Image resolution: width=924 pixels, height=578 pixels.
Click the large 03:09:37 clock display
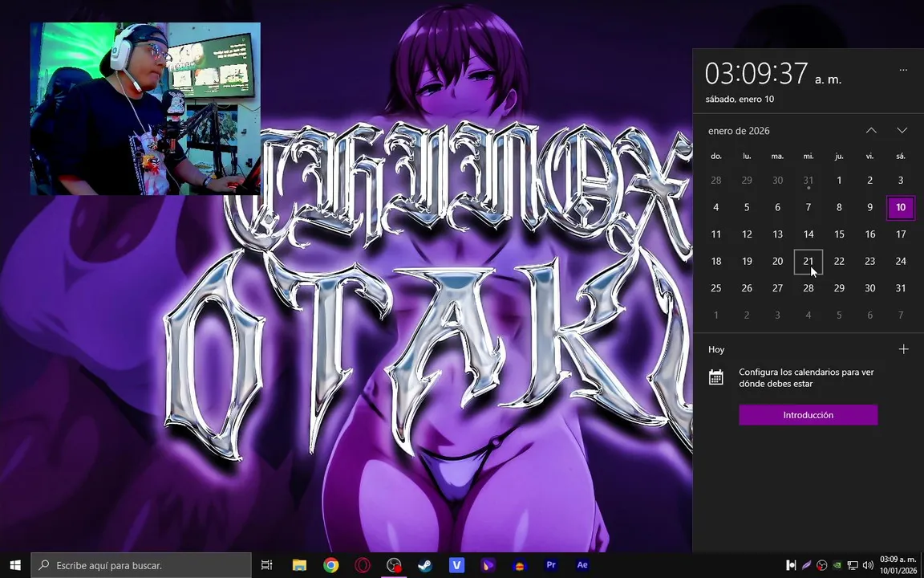tap(756, 74)
